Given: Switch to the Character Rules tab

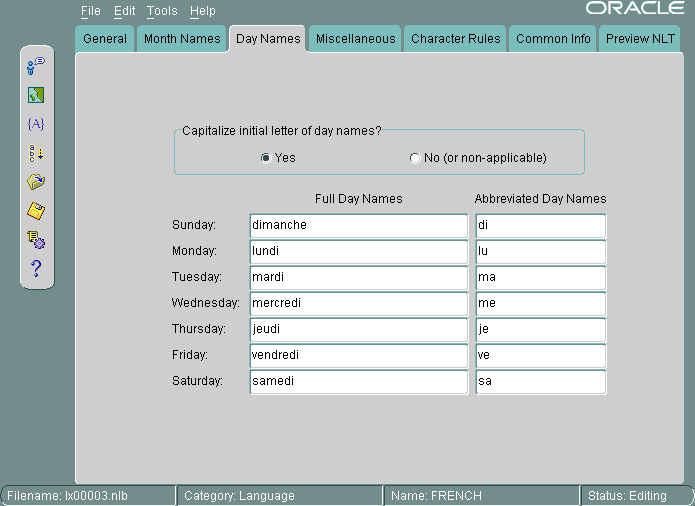Looking at the screenshot, I should pos(456,39).
